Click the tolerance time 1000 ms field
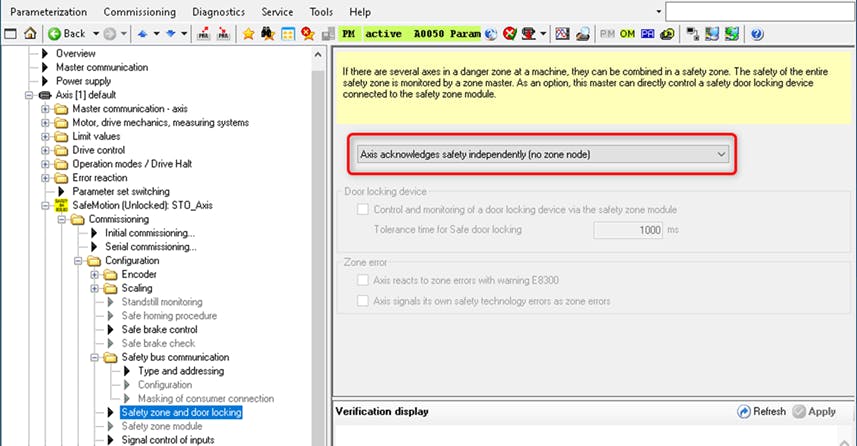 628,230
